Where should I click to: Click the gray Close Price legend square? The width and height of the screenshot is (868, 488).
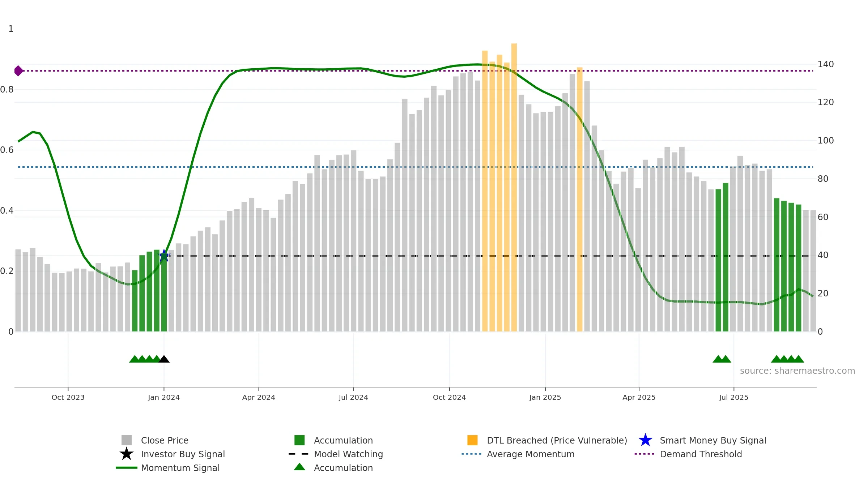[127, 440]
